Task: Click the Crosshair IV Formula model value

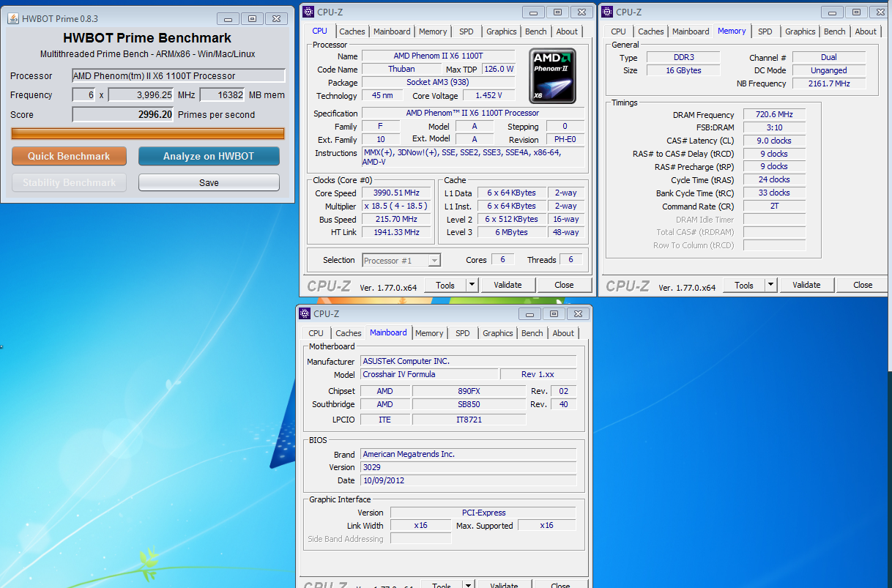Action: coord(429,375)
